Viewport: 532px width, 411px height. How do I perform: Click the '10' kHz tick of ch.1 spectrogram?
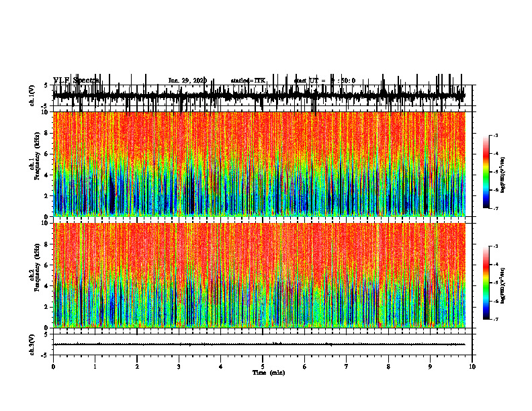45,112
